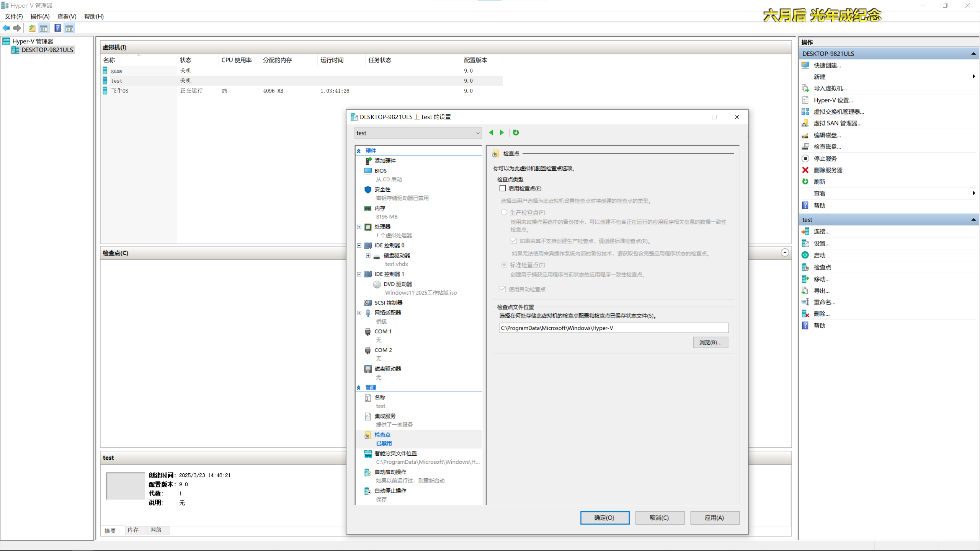Switch to the 内存 tab

coord(133,530)
